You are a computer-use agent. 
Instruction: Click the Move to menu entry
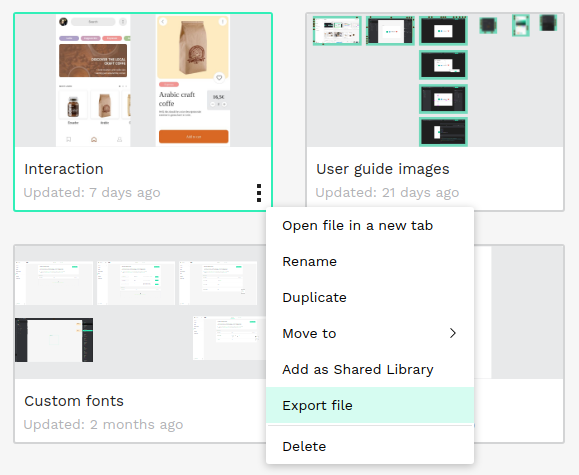(370, 333)
